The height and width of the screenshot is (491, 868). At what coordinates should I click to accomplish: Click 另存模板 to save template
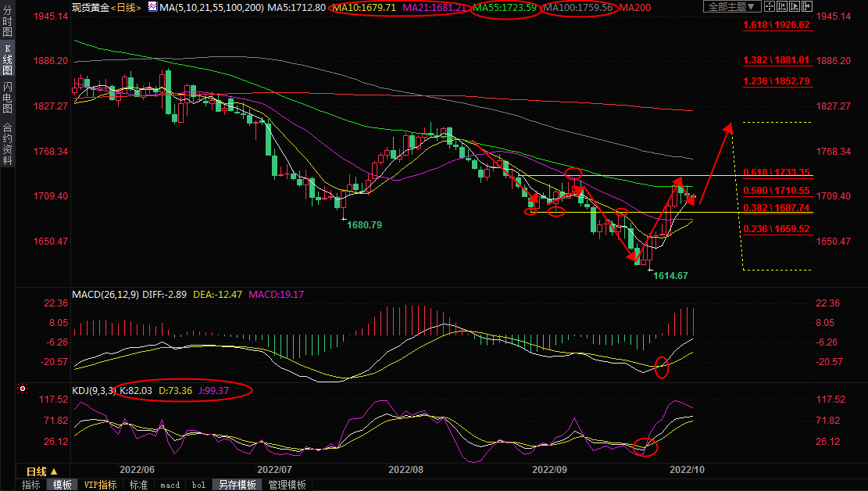(x=237, y=485)
